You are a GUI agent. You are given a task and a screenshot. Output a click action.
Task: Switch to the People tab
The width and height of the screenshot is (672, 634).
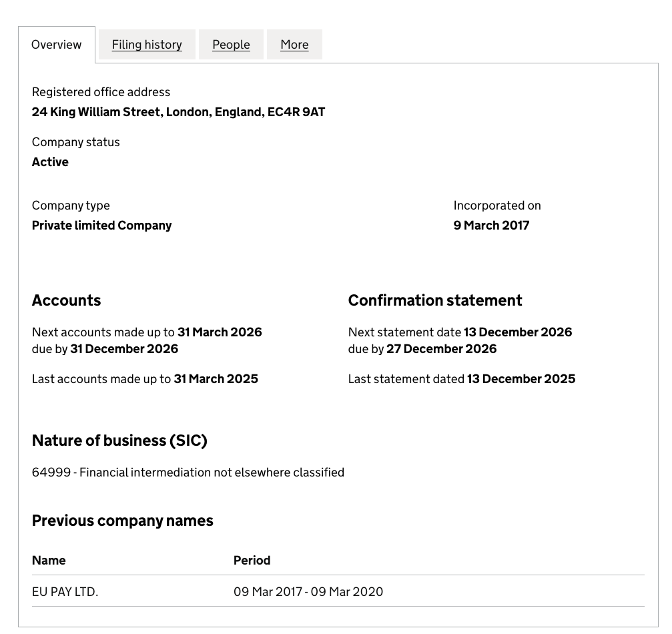pos(231,45)
